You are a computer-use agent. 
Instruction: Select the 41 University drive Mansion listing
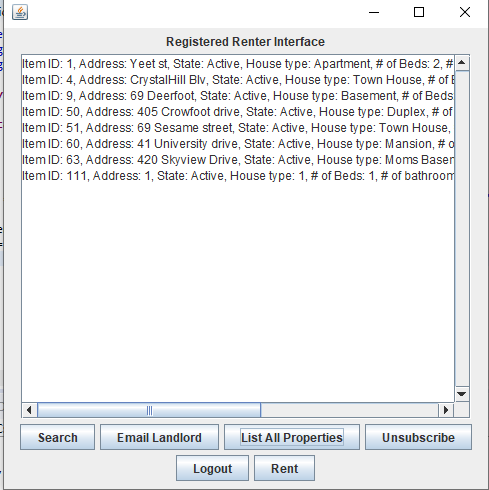(x=238, y=144)
